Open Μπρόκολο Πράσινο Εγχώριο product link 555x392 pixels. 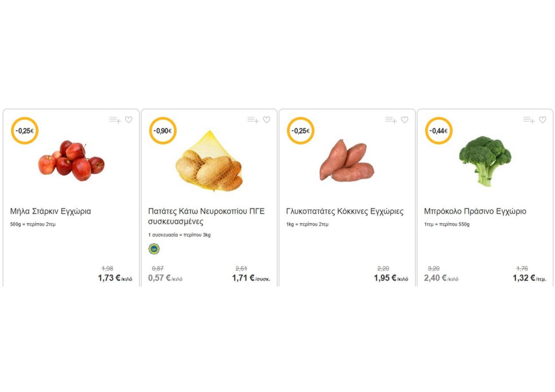[x=475, y=211]
